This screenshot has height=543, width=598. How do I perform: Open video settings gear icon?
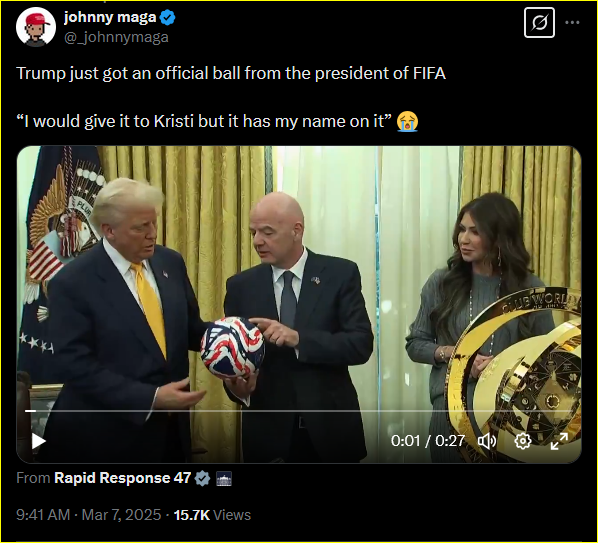pyautogui.click(x=522, y=441)
